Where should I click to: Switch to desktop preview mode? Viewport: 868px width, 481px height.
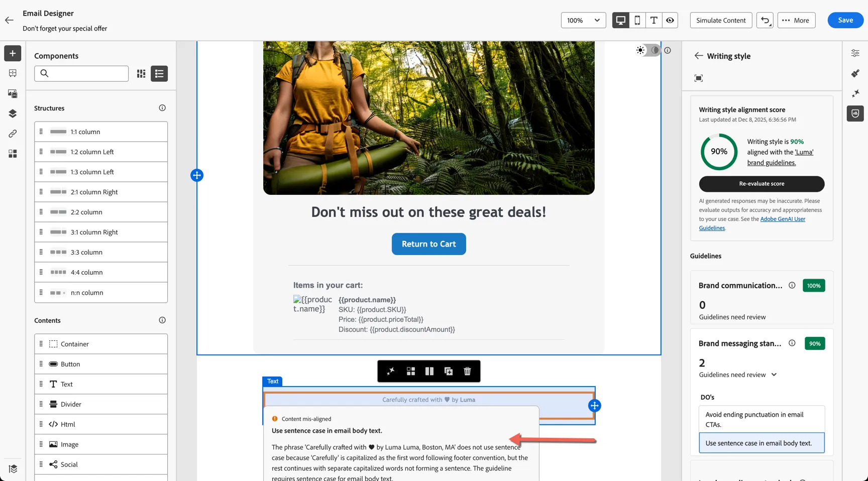click(621, 20)
